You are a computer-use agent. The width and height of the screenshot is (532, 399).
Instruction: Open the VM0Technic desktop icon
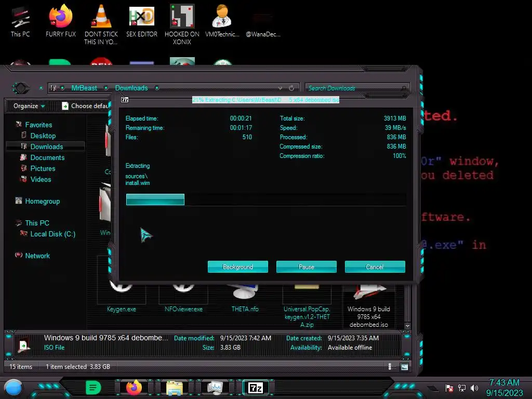coord(222,22)
